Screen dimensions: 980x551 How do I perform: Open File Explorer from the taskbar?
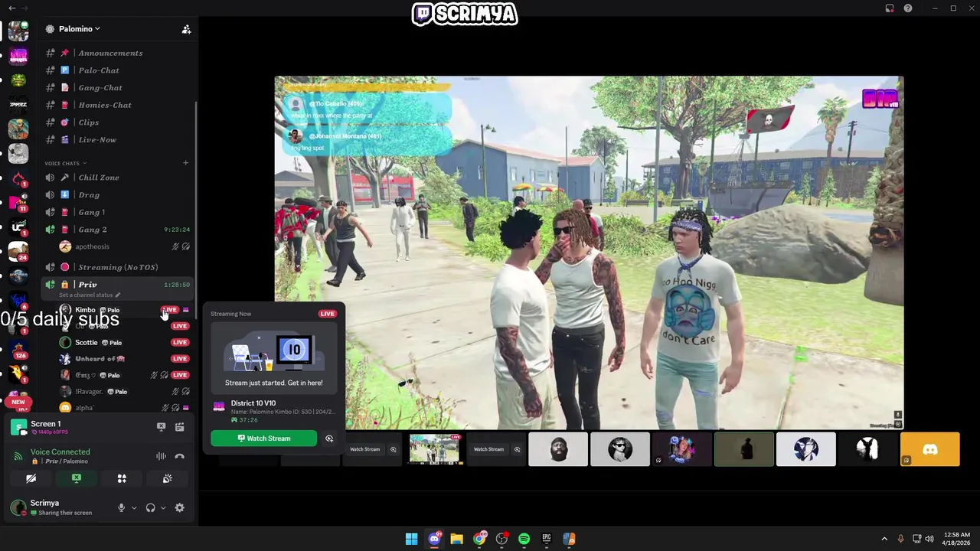point(456,539)
